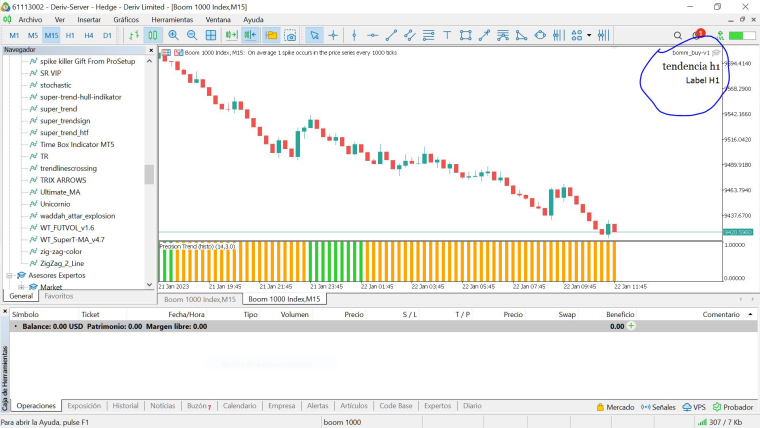Click the green connection status bar
Image resolution: width=760 pixels, height=428 pixels.
[742, 35]
